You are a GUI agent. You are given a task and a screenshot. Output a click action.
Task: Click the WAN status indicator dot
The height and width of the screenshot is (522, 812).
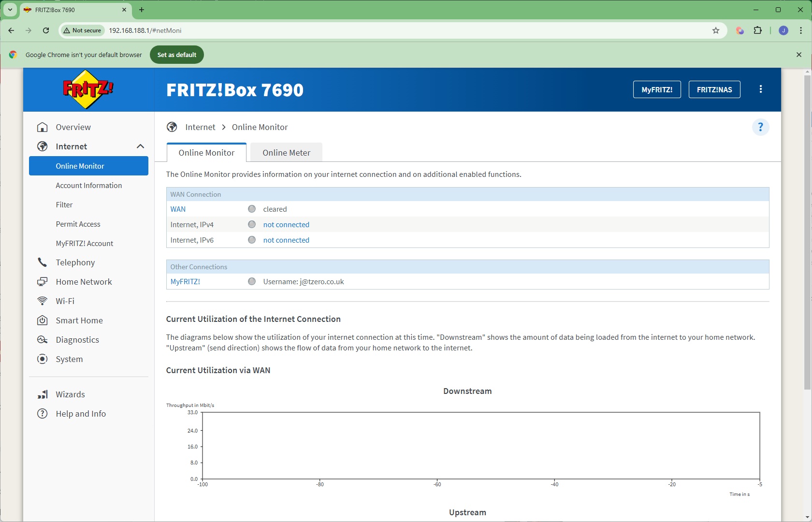[x=252, y=209]
